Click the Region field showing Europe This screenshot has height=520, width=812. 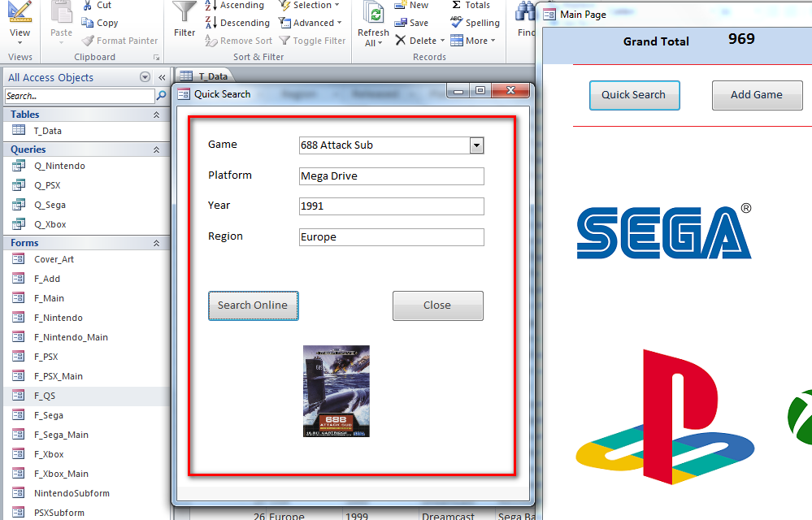click(x=392, y=237)
